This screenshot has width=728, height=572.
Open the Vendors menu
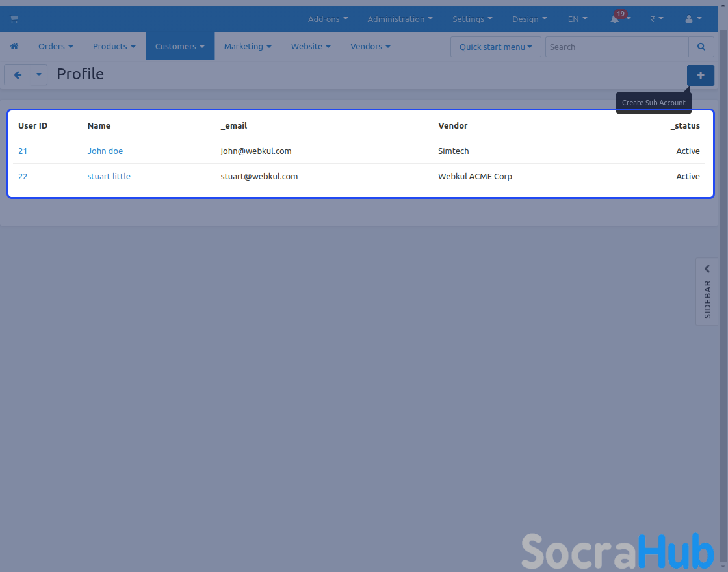pyautogui.click(x=370, y=47)
